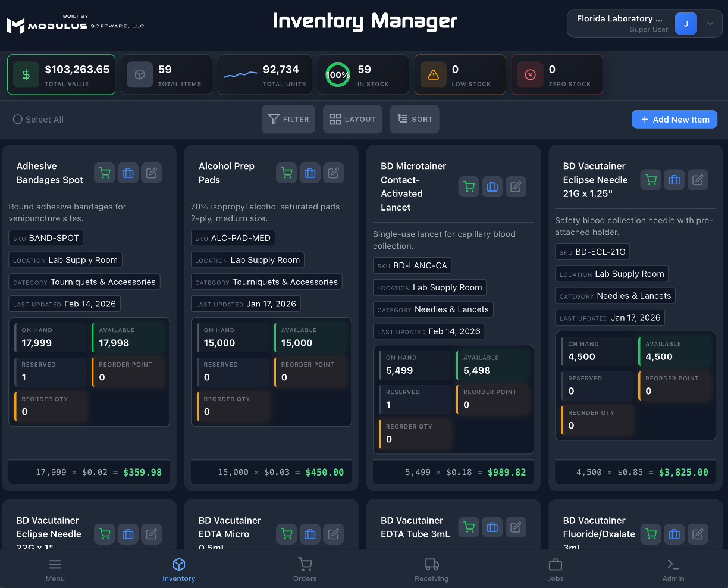Click briefcase icon on Fluoride/Oxalate card
The height and width of the screenshot is (588, 728).
pos(674,534)
